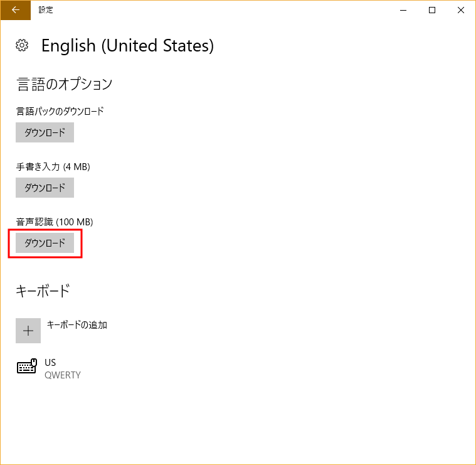This screenshot has height=465, width=476.
Task: Click the キーボードの追加 label
Action: (x=77, y=325)
